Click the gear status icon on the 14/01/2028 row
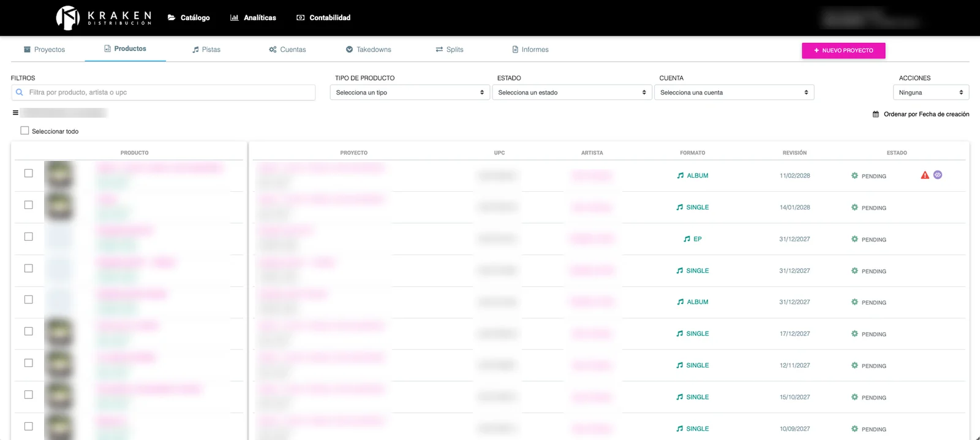The image size is (980, 440). point(854,207)
